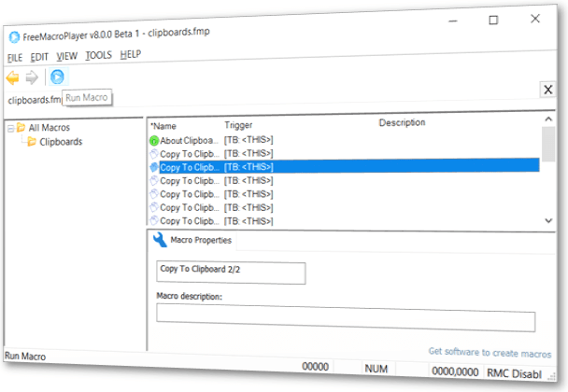Sort macro list by Description column
Screen dimensions: 568x392
402,122
